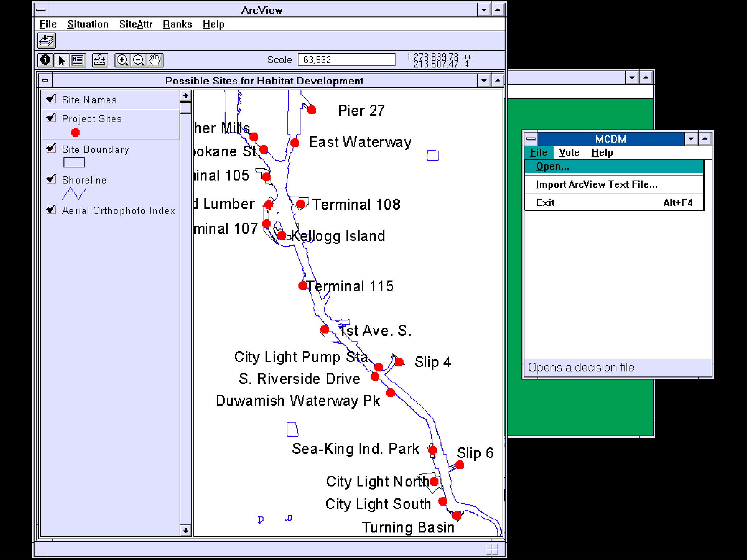
Task: Open the ArcView window control menu box
Action: tap(41, 10)
